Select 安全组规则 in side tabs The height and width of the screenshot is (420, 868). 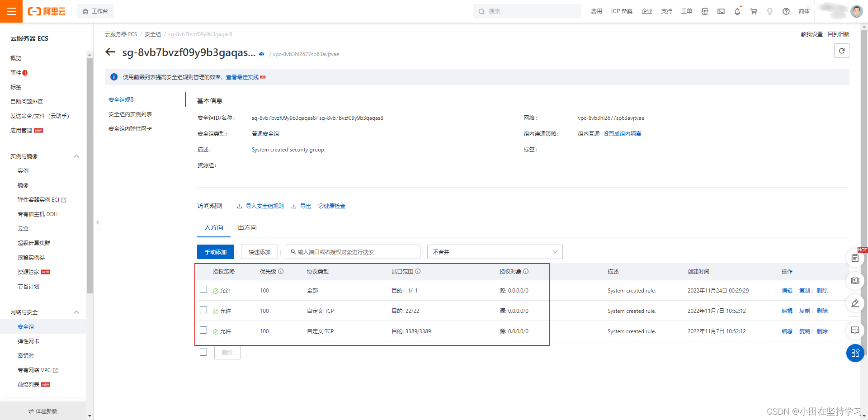point(122,100)
